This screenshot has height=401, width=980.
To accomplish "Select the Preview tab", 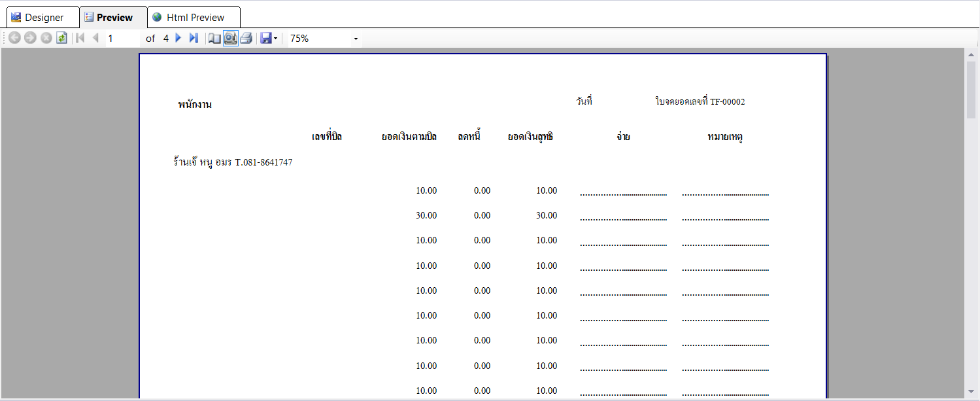I will [x=113, y=18].
